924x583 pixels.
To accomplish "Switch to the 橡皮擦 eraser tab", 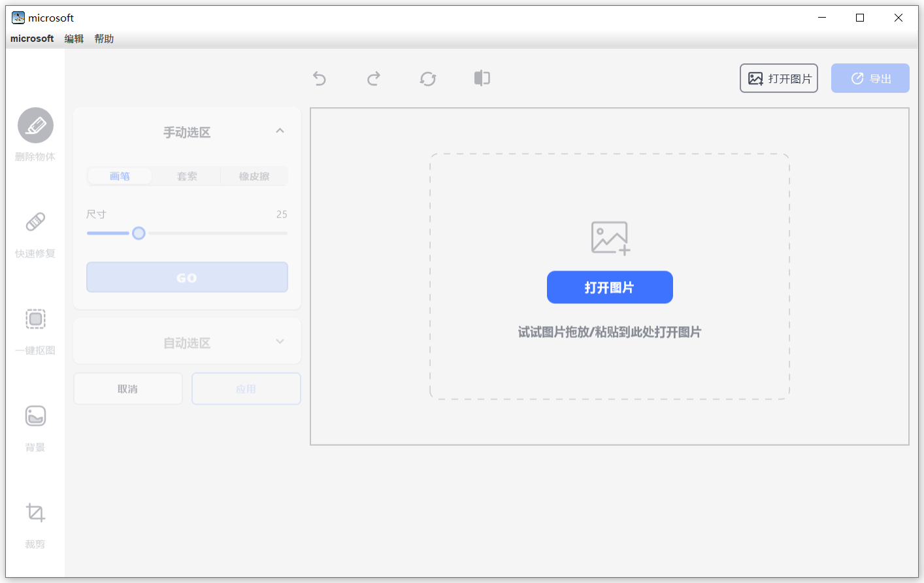I will click(x=254, y=176).
